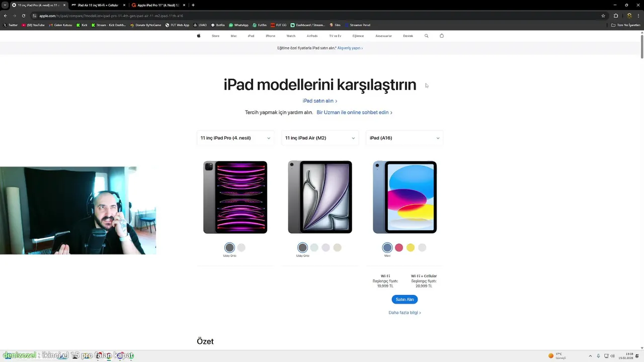Open the Gelen Kutusu Gmail bookmark
Screen dimensions: 644x362
pyautogui.click(x=61, y=25)
